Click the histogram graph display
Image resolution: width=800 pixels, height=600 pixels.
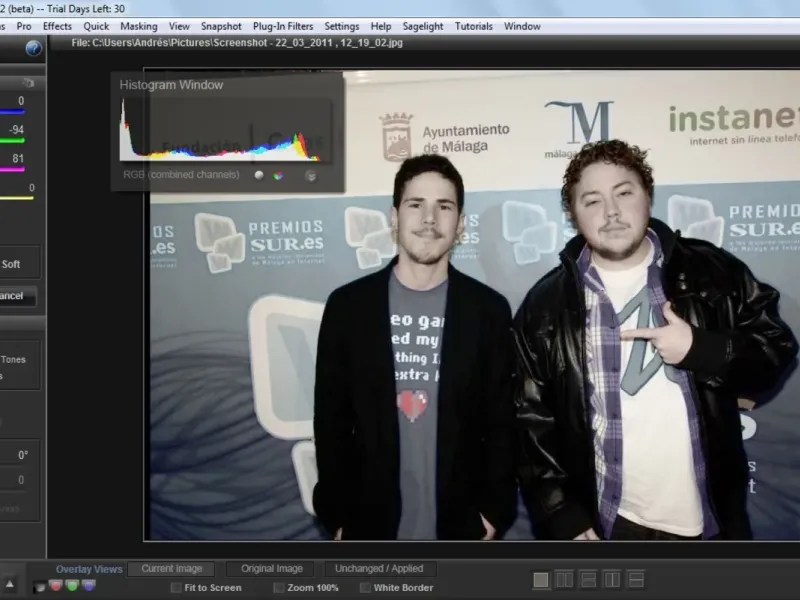(x=225, y=131)
